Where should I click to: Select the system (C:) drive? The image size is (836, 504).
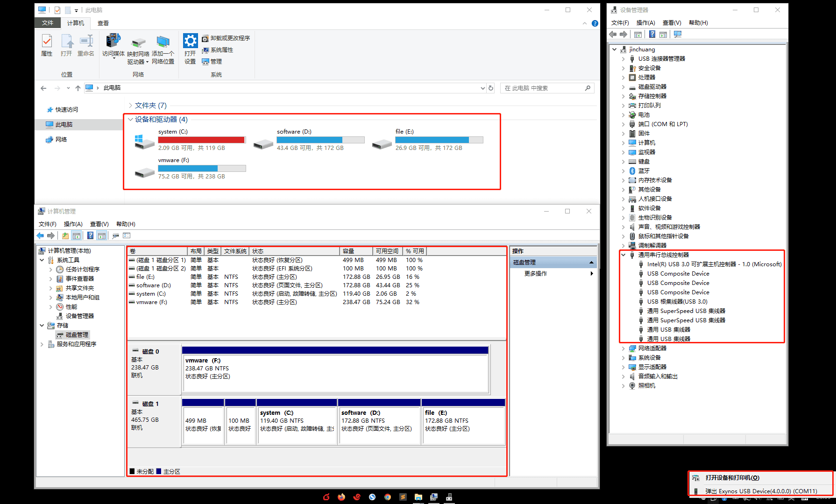(x=190, y=140)
